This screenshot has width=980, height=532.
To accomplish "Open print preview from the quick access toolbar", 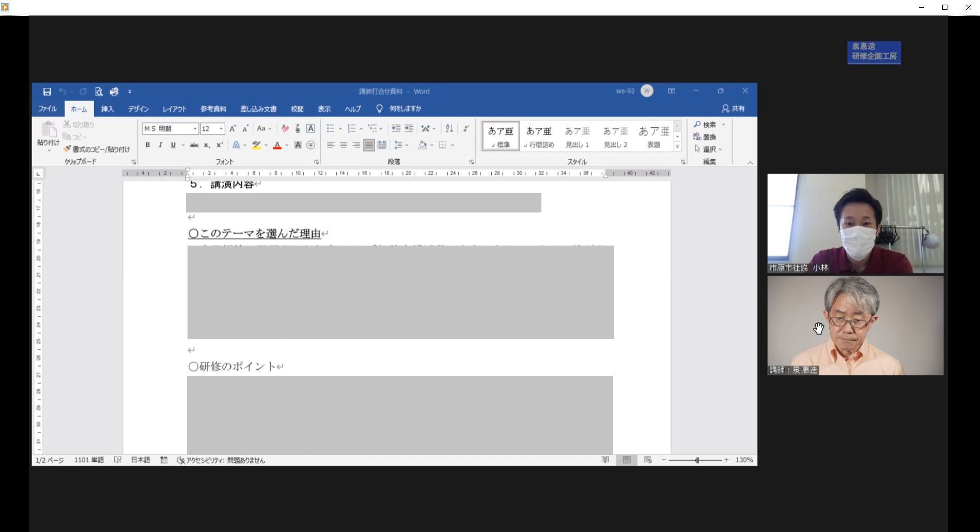I will [99, 92].
